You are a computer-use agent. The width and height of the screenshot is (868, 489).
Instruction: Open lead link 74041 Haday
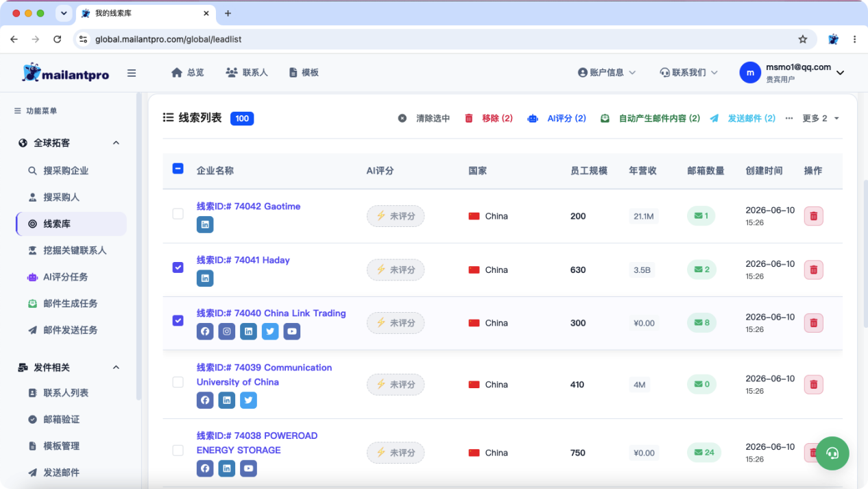(243, 260)
